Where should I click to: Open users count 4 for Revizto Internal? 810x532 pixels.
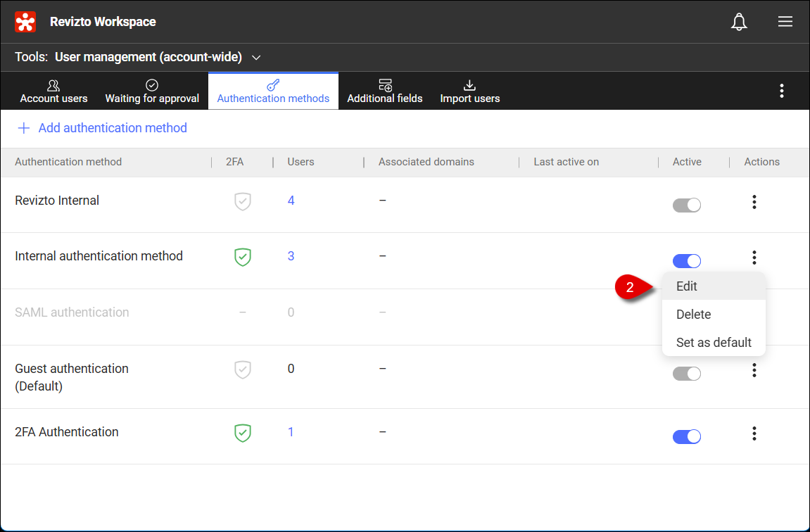coord(291,201)
